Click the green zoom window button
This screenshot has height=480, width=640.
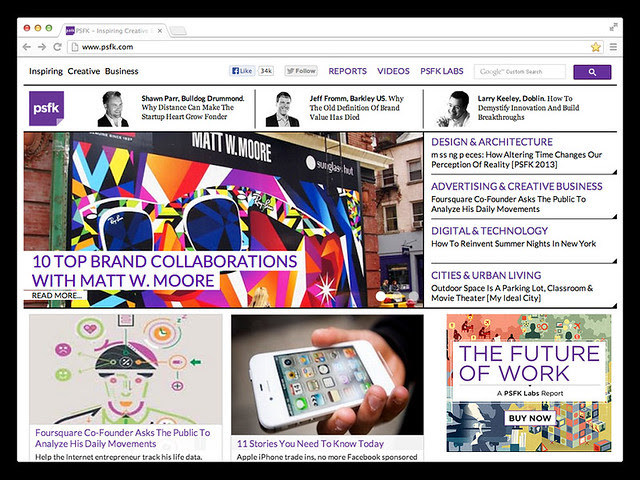pyautogui.click(x=49, y=28)
